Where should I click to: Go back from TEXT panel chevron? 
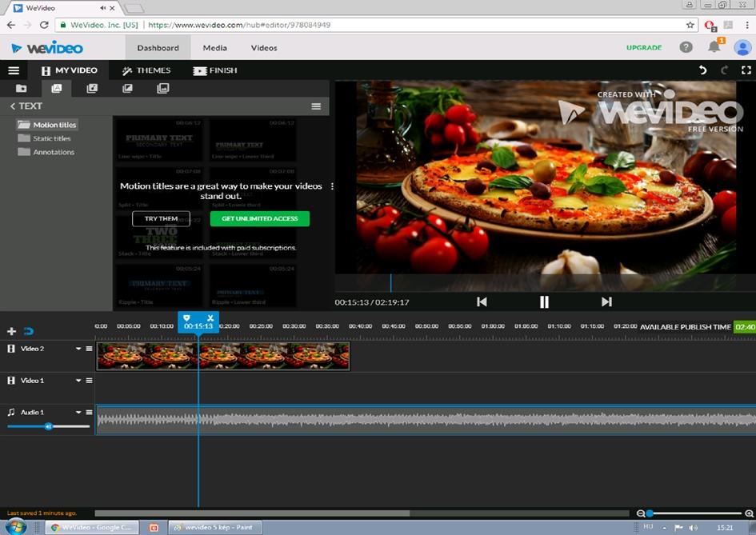pos(13,106)
